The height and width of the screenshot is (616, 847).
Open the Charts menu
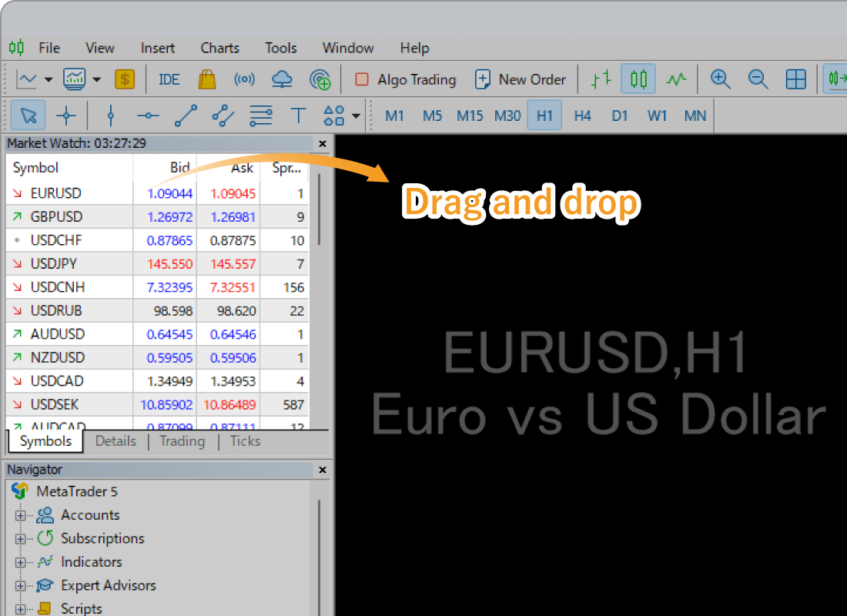point(219,48)
